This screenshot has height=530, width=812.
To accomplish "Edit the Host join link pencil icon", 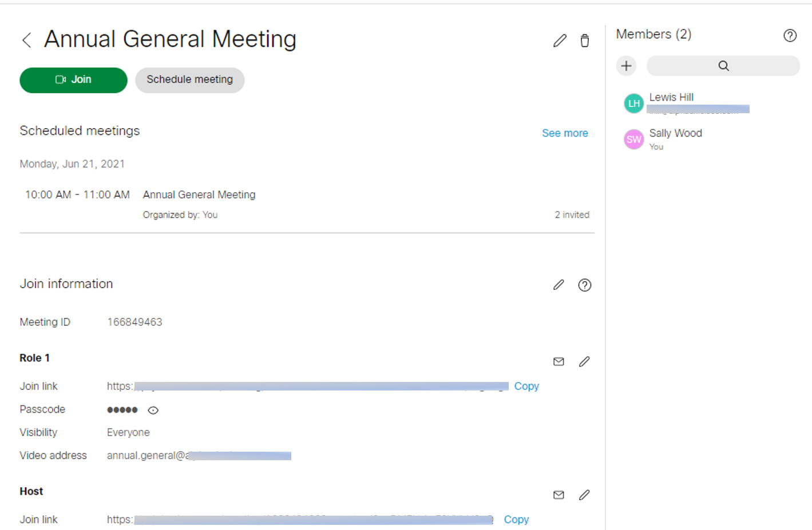I will tap(584, 495).
